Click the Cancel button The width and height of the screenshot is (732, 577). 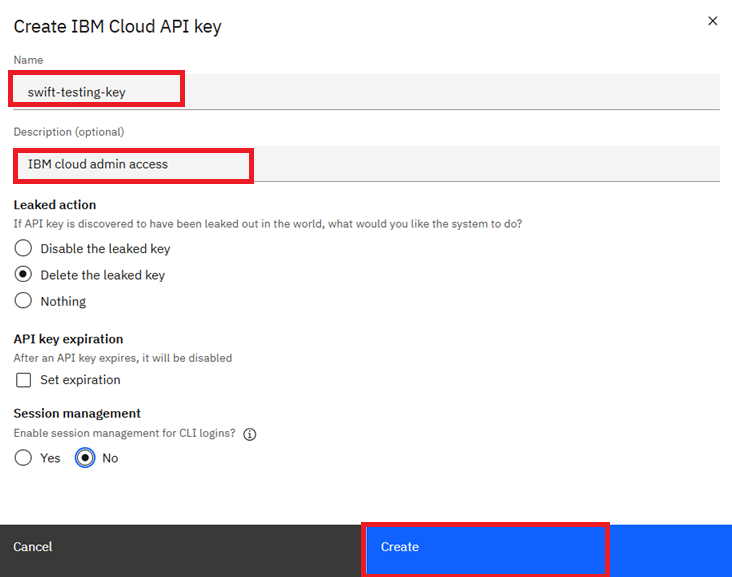click(x=183, y=551)
